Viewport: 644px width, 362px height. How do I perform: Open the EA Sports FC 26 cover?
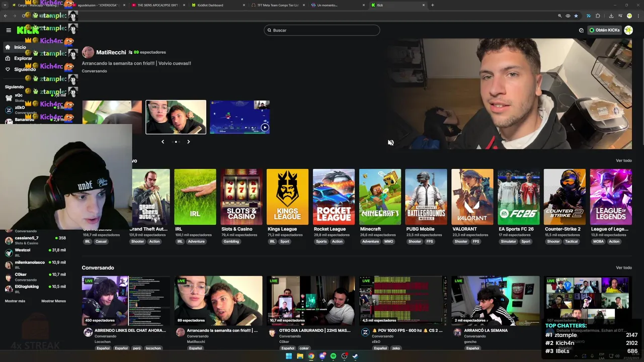click(519, 197)
